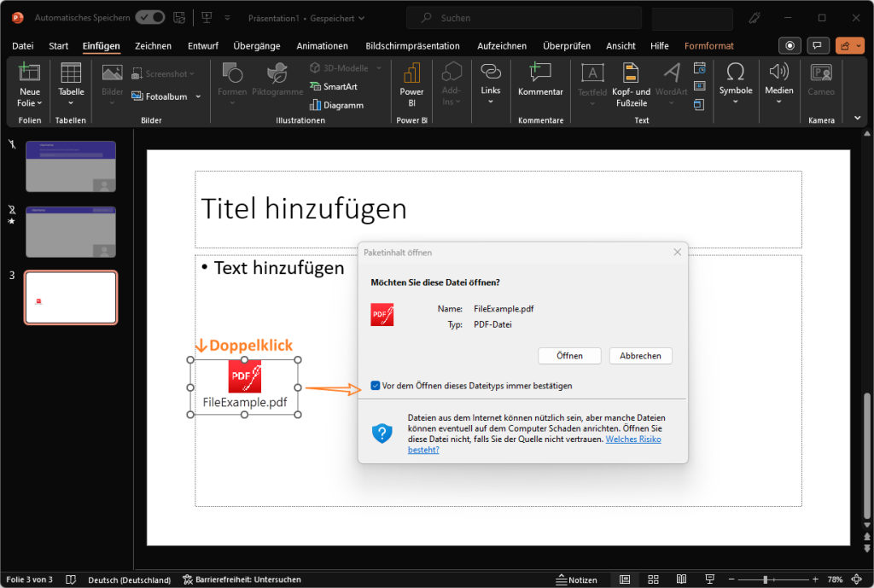
Task: Open the Power BI insert tool
Action: point(411,85)
